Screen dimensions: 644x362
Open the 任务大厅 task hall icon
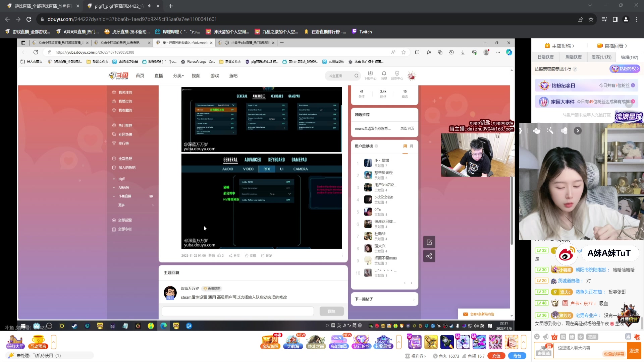pyautogui.click(x=15, y=342)
